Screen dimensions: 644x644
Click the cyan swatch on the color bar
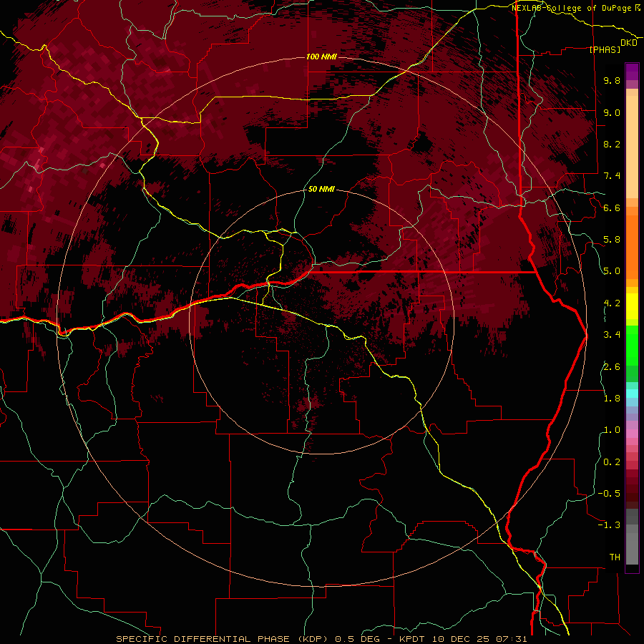(x=632, y=394)
